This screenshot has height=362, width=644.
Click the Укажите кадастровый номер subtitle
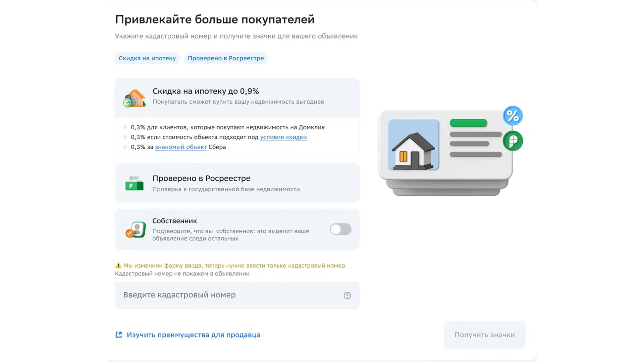point(236,36)
